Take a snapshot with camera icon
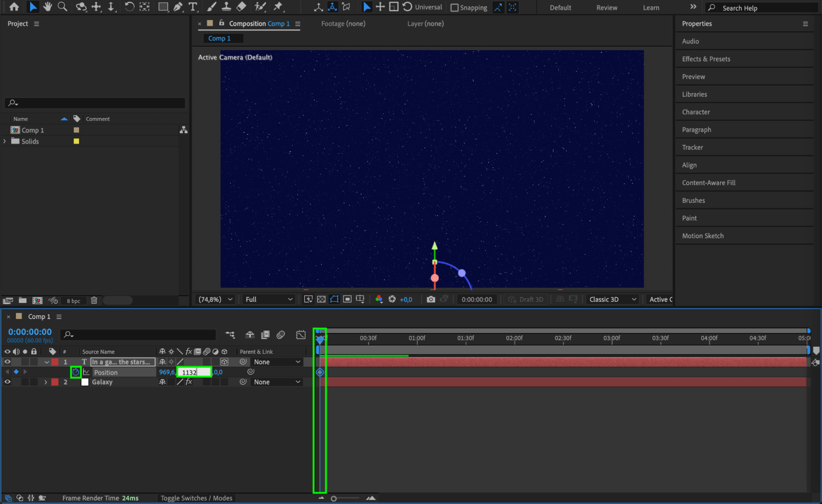 pos(431,299)
